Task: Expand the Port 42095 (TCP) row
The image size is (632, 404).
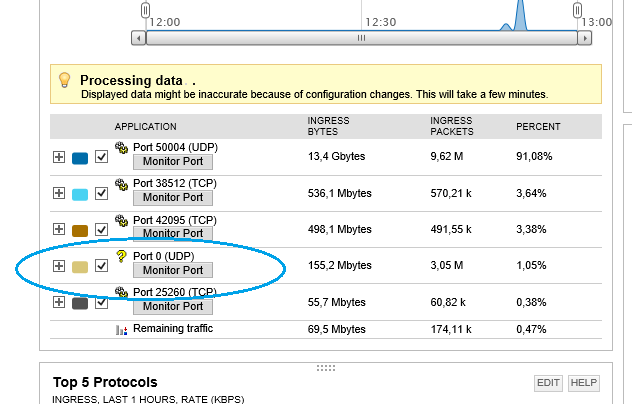Action: click(x=59, y=229)
